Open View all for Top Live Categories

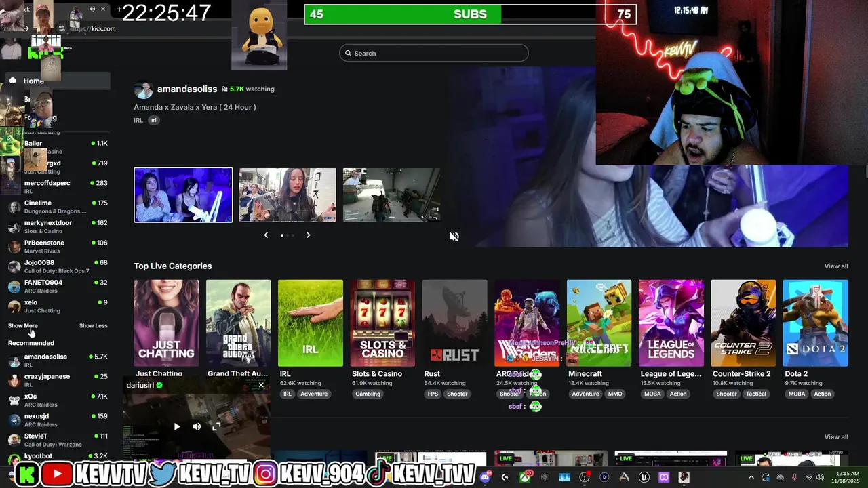835,266
